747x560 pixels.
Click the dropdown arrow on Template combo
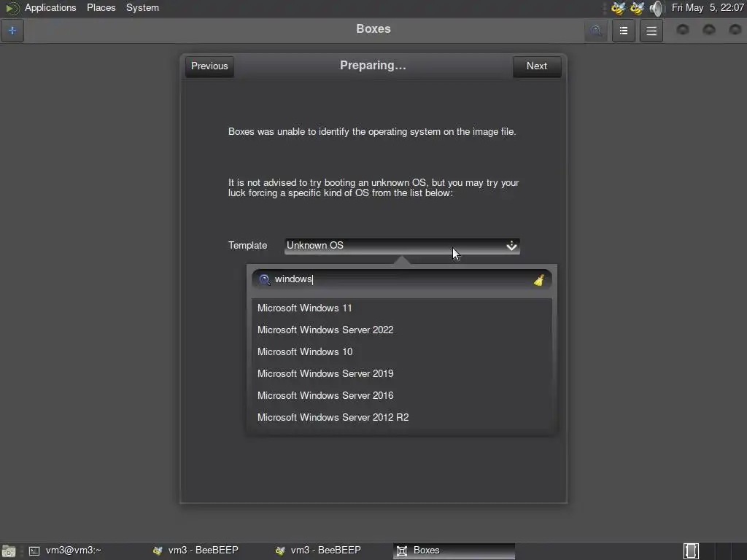pyautogui.click(x=511, y=246)
